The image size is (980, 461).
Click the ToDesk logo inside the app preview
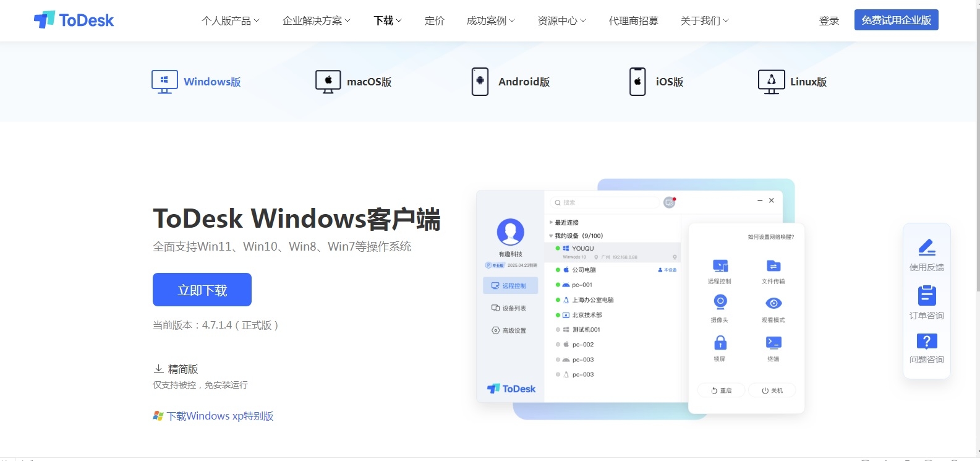click(x=511, y=389)
